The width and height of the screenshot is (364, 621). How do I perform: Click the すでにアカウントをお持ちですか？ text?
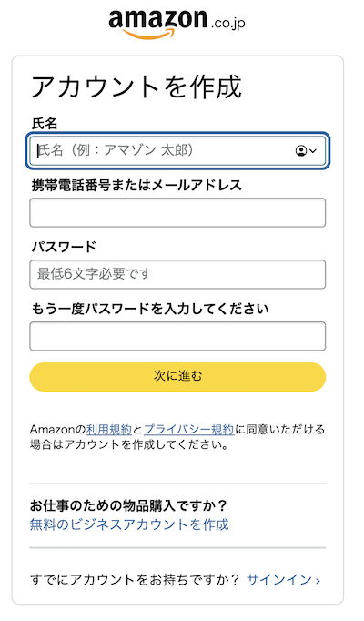135,580
